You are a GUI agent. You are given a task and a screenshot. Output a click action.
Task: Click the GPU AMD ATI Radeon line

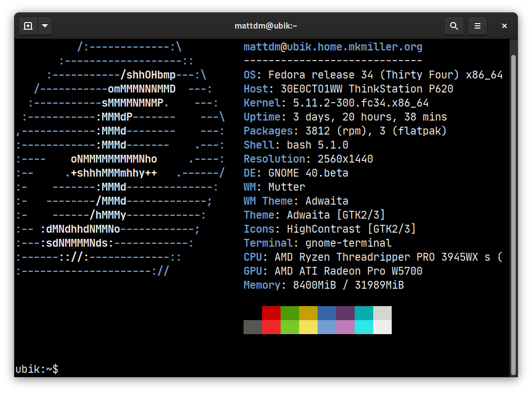tap(333, 271)
